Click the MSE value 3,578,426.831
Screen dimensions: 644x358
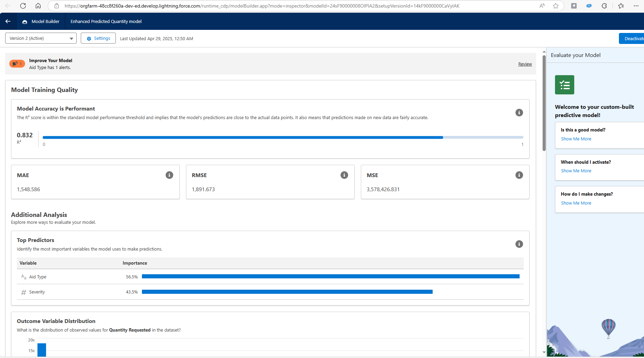383,189
